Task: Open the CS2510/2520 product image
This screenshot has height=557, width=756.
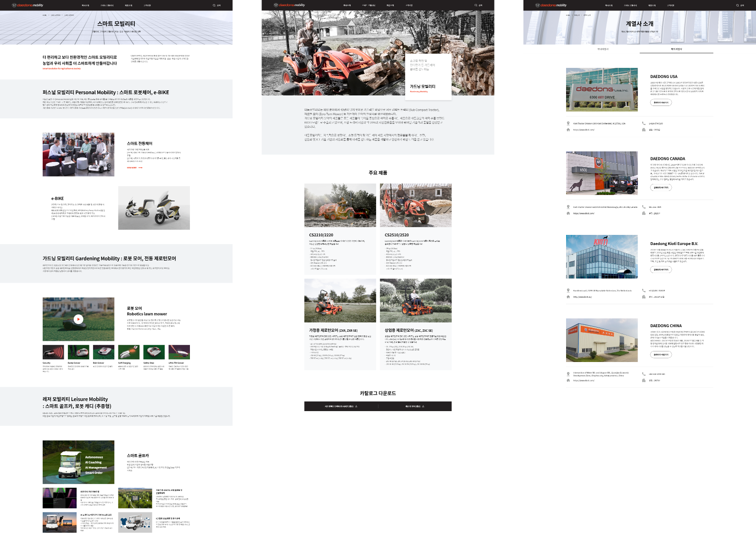Action: click(416, 205)
